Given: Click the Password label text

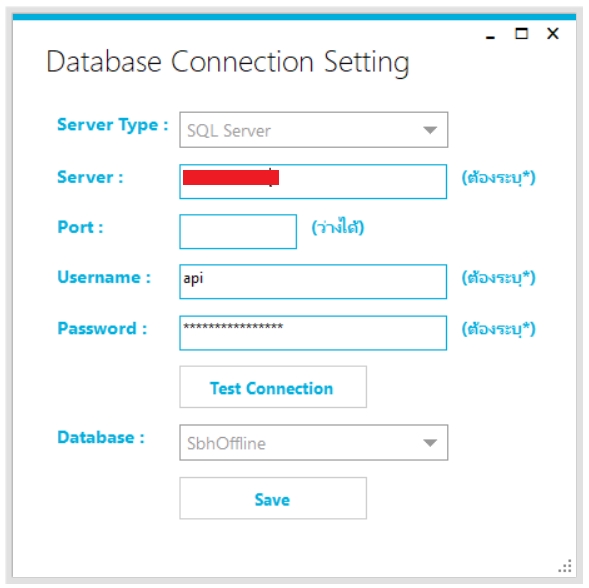Looking at the screenshot, I should (x=102, y=328).
